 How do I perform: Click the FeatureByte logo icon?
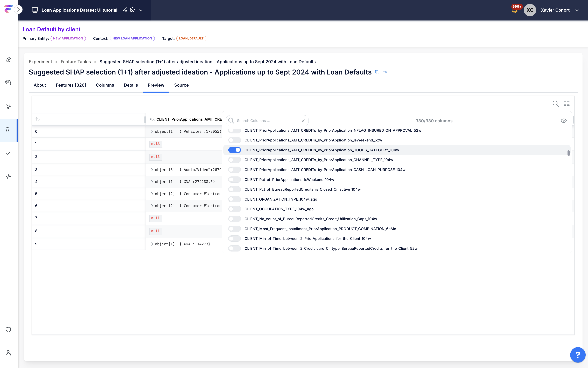click(x=8, y=9)
